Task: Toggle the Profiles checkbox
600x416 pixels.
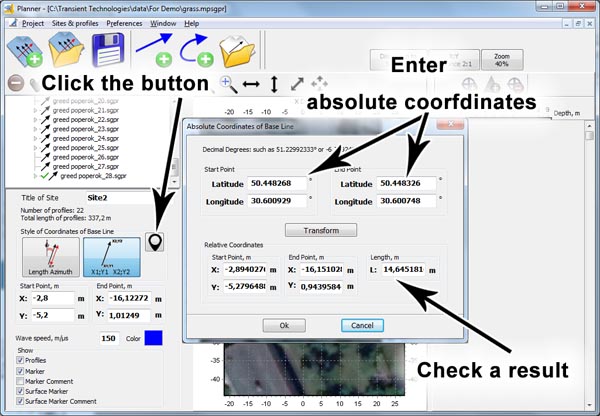Action: click(x=20, y=360)
